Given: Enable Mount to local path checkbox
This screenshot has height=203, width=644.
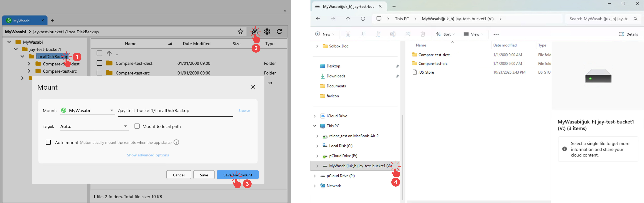Looking at the screenshot, I should click(137, 126).
